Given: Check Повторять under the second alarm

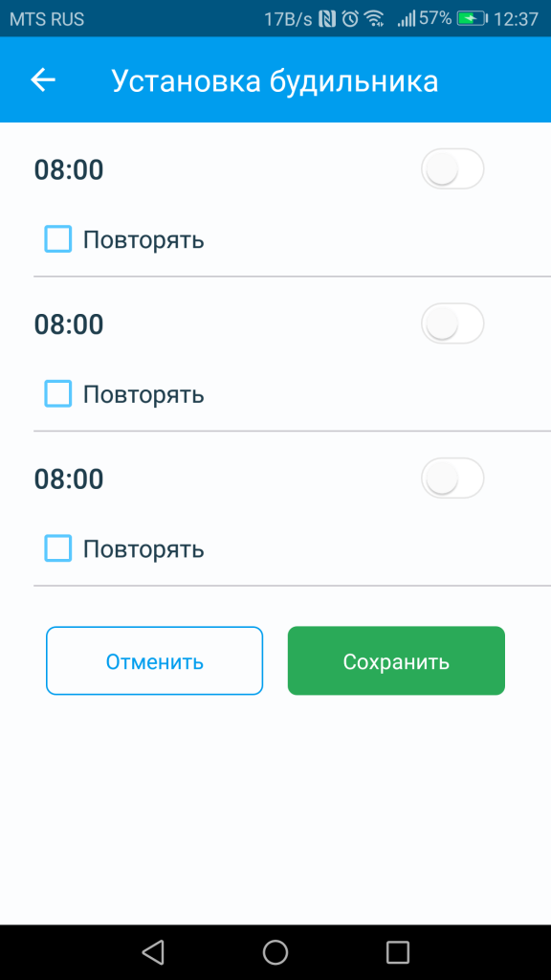Looking at the screenshot, I should tap(58, 394).
